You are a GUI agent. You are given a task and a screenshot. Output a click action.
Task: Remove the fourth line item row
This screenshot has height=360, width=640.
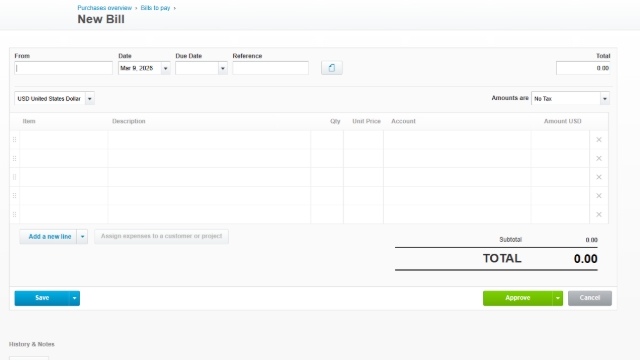tap(599, 196)
